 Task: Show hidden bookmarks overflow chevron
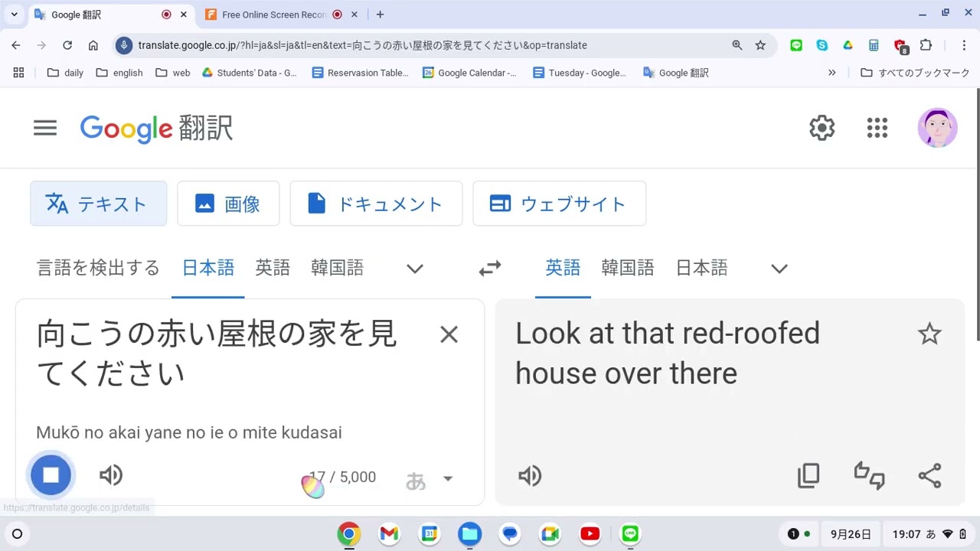[832, 73]
